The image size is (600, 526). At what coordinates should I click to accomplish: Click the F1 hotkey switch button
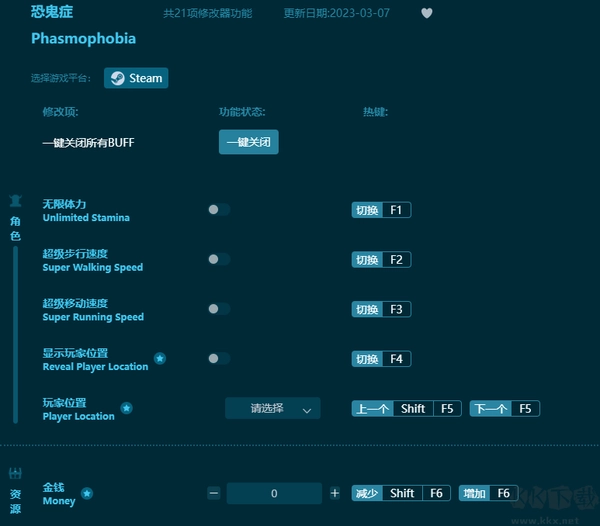[x=381, y=210]
